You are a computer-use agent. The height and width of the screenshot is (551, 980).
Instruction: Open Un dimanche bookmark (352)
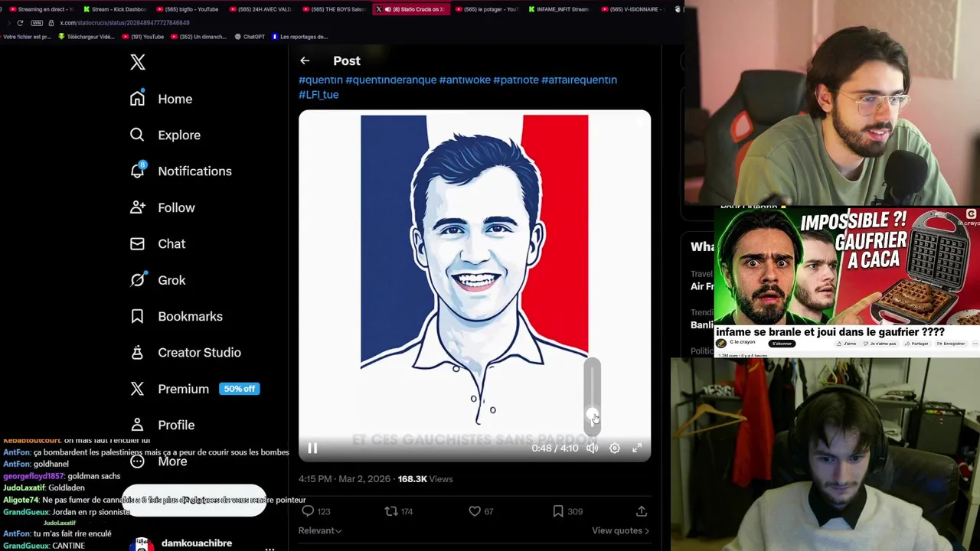[198, 37]
